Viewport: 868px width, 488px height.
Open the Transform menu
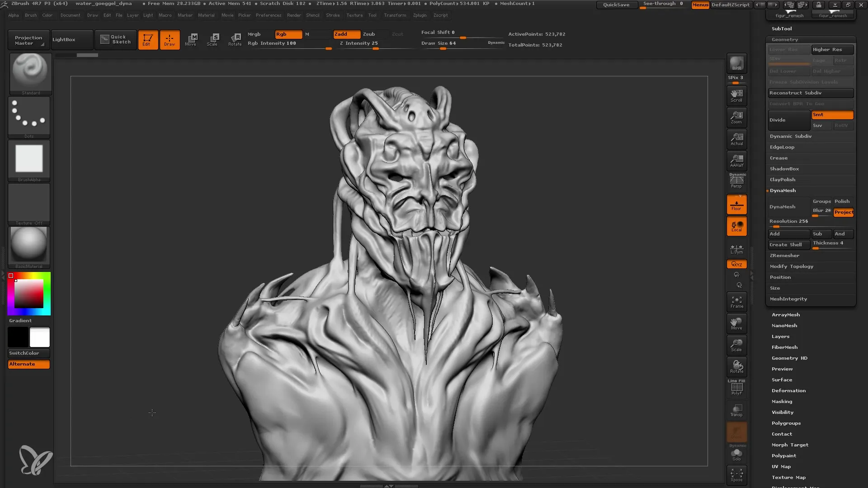pos(395,15)
